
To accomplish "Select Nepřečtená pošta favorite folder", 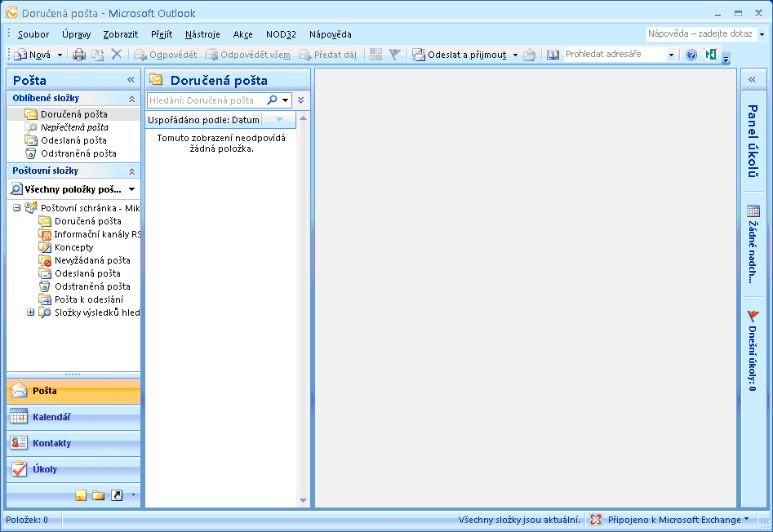I will tap(74, 127).
